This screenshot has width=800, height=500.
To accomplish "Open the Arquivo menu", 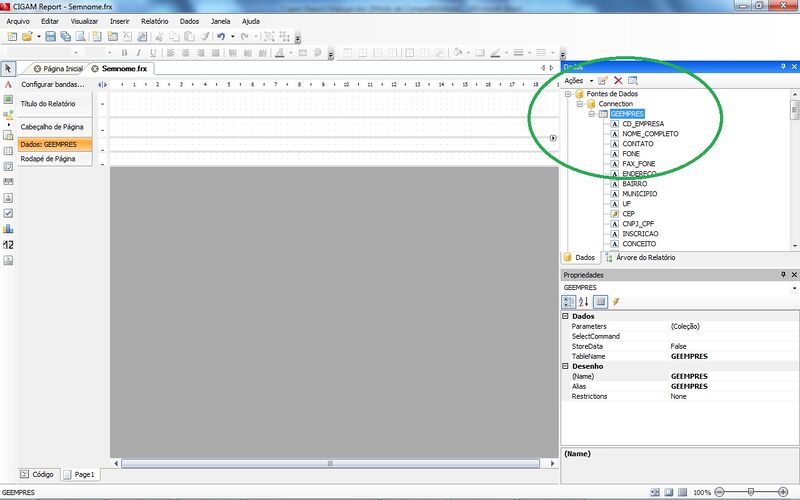I will click(18, 21).
